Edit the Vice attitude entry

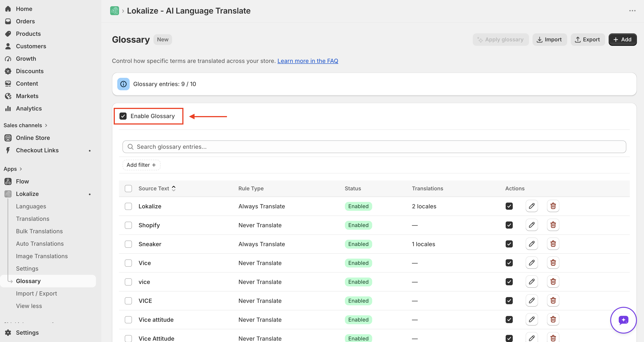pos(531,320)
